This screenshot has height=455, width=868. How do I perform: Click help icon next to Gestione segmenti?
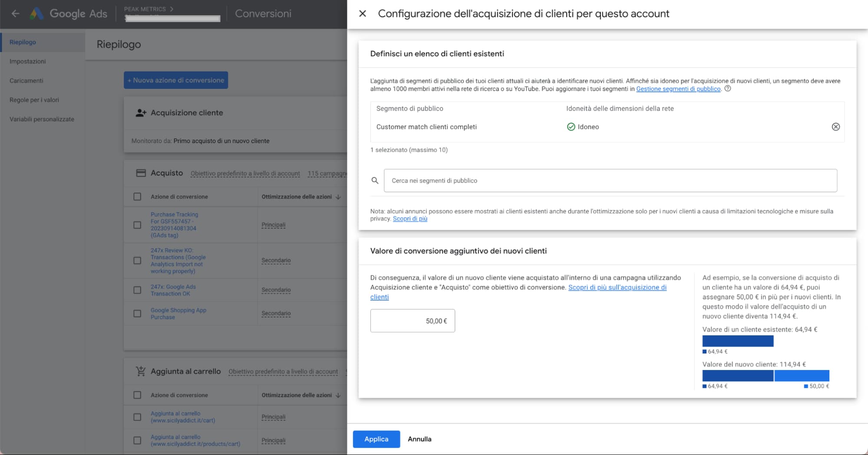coord(728,88)
